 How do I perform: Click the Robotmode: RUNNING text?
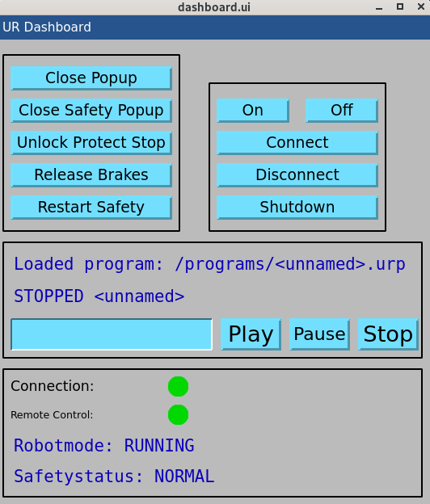point(104,446)
